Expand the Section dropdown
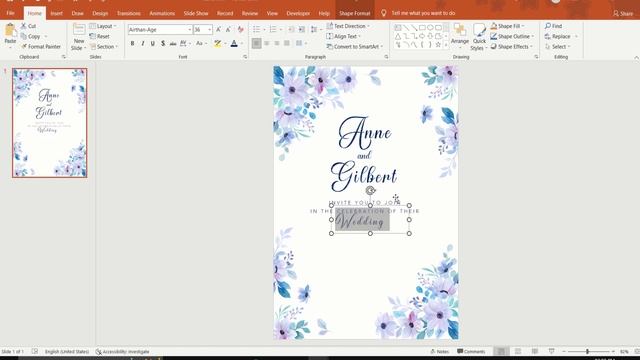640x360 pixels. (x=104, y=47)
